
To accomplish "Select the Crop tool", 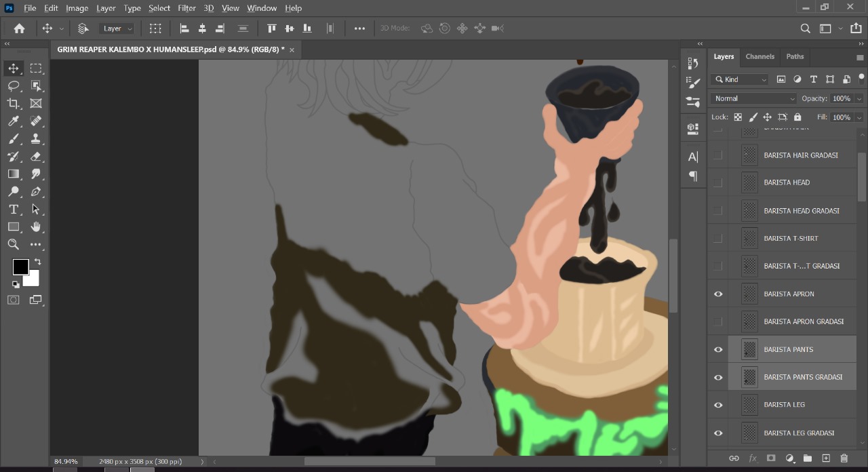I will point(14,103).
